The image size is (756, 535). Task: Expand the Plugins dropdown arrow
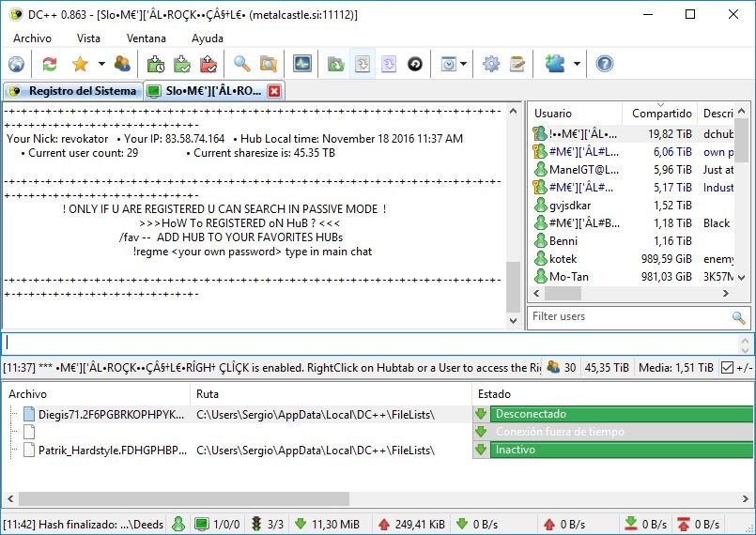(577, 64)
